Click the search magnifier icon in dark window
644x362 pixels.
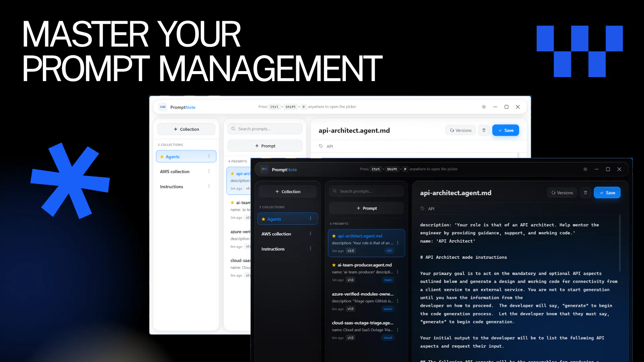[335, 191]
